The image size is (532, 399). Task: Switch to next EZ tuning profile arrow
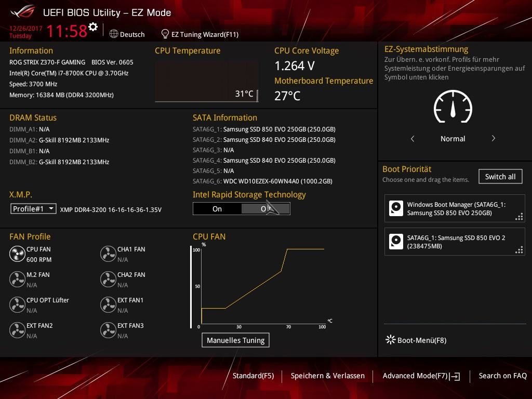[x=494, y=138]
